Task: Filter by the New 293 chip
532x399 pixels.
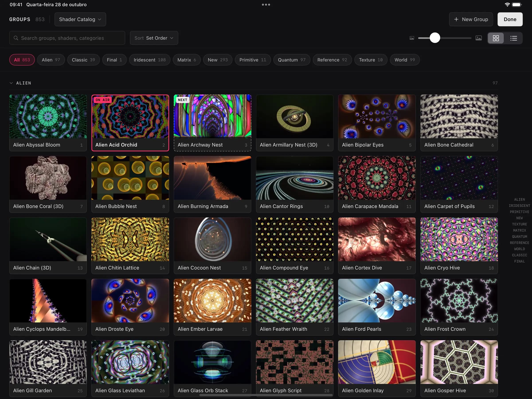Action: [218, 60]
